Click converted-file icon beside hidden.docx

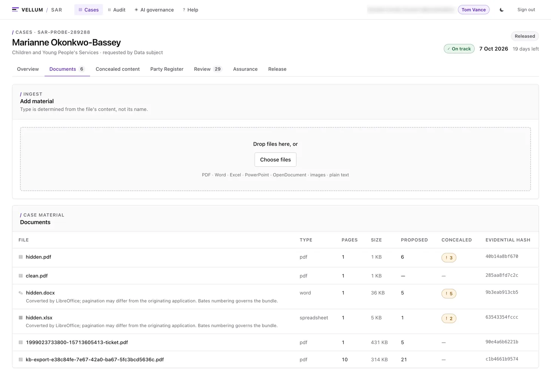pos(21,293)
